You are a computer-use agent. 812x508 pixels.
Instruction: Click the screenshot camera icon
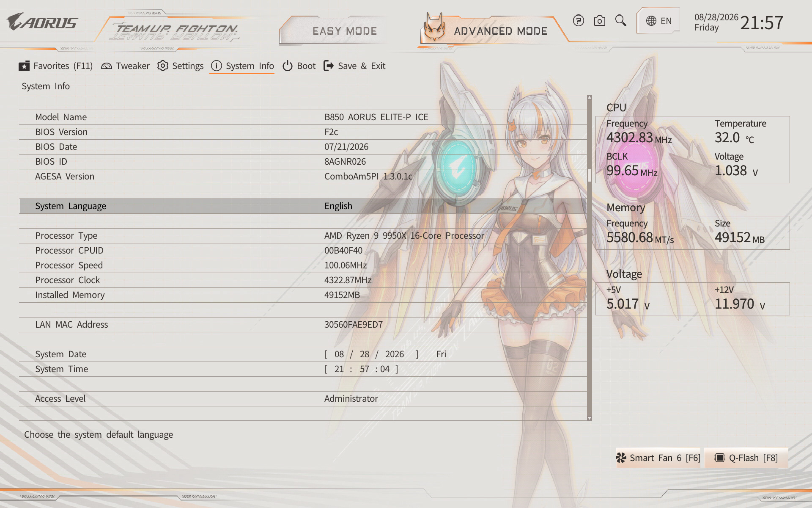point(599,21)
